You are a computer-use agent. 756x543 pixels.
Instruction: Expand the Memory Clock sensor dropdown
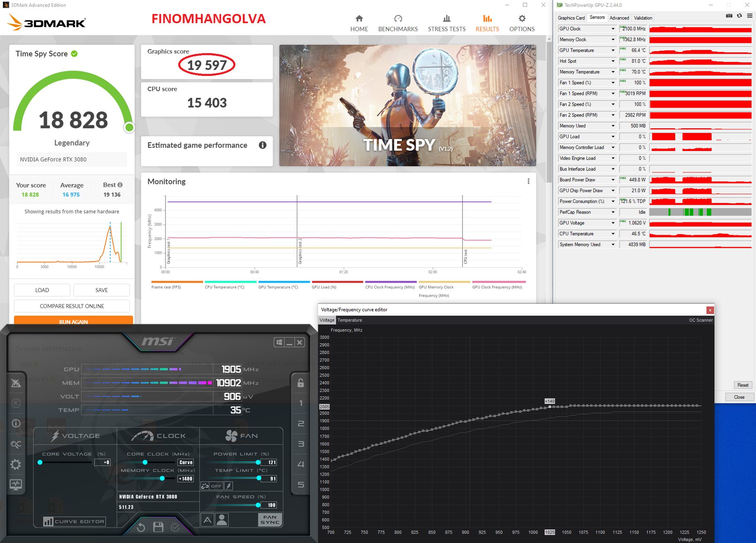(613, 40)
